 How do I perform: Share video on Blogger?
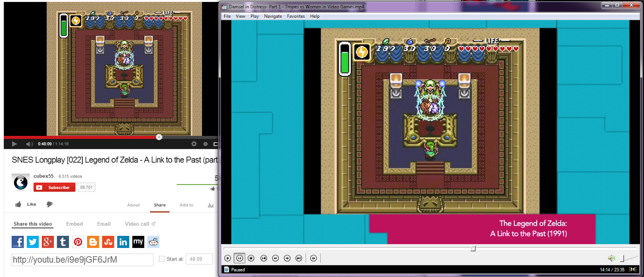pos(93,242)
